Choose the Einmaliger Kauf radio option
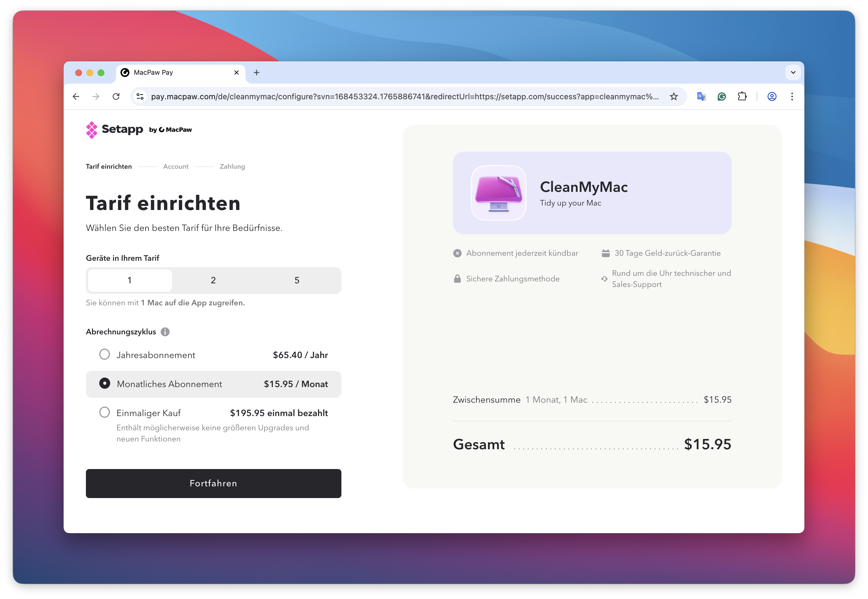Image resolution: width=868 pixels, height=599 pixels. [104, 413]
